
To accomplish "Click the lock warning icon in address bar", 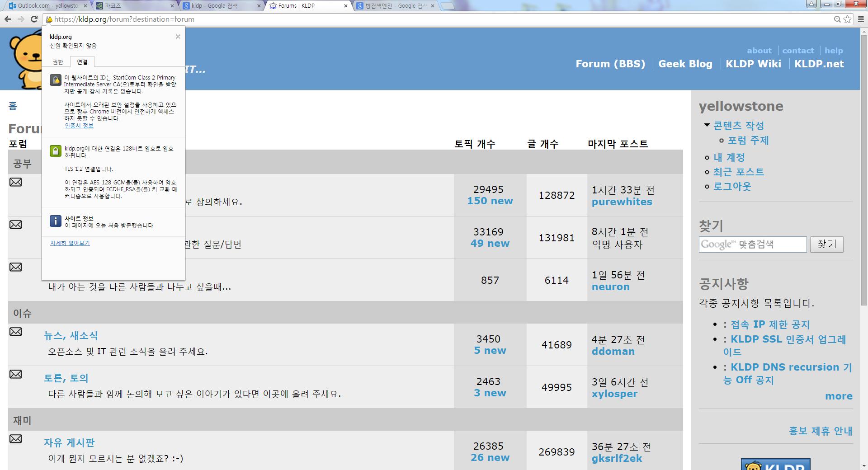I will pyautogui.click(x=49, y=19).
